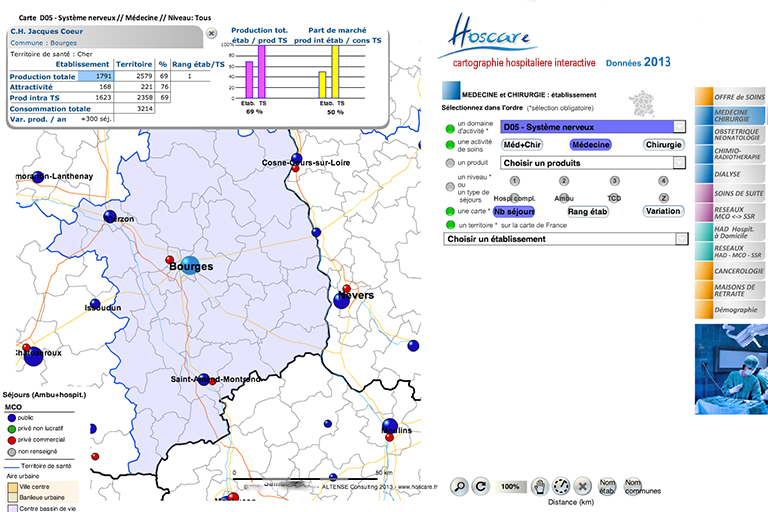Select level 1 radio button
The image size is (768, 512).
[x=514, y=181]
